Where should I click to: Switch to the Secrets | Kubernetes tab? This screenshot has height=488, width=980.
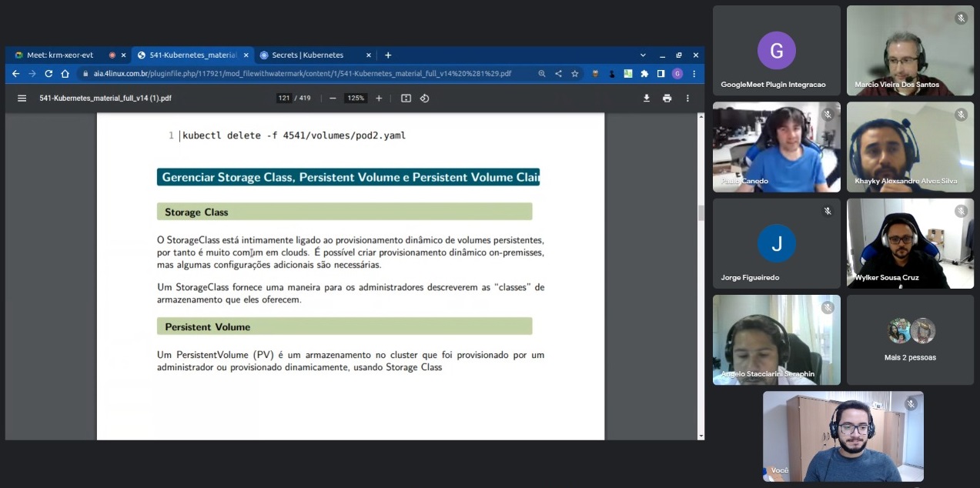(308, 55)
